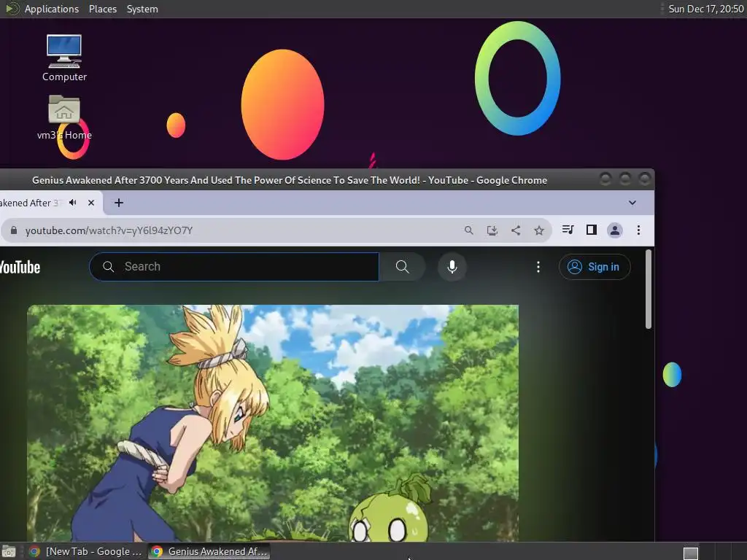This screenshot has height=560, width=747.
Task: Mute the tab via speaker icon
Action: click(x=73, y=203)
